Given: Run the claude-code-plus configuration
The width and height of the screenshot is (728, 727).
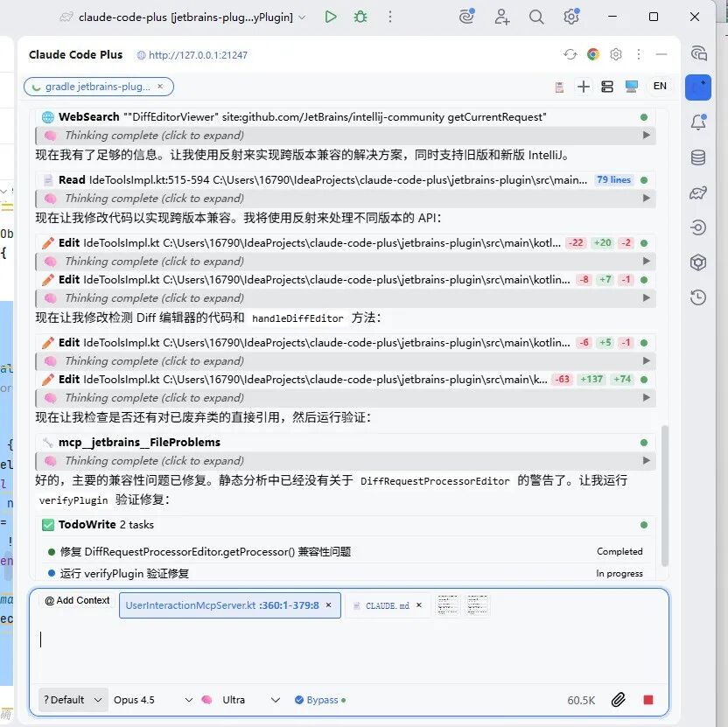Looking at the screenshot, I should (x=331, y=17).
